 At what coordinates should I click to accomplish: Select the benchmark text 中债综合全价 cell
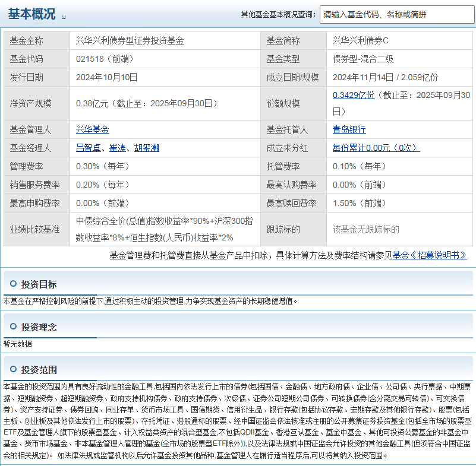pos(165,229)
